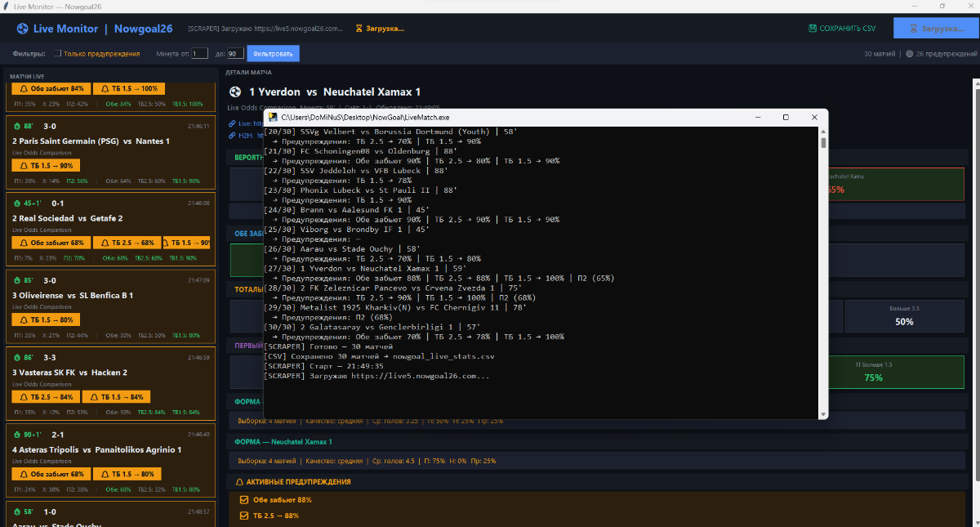Enable the Только предупреждения checkbox

[x=57, y=54]
